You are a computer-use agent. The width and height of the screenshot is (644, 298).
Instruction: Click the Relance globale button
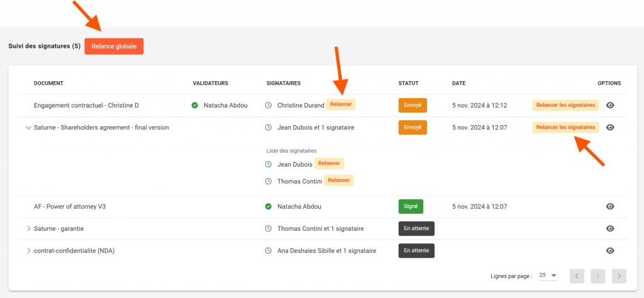point(114,47)
